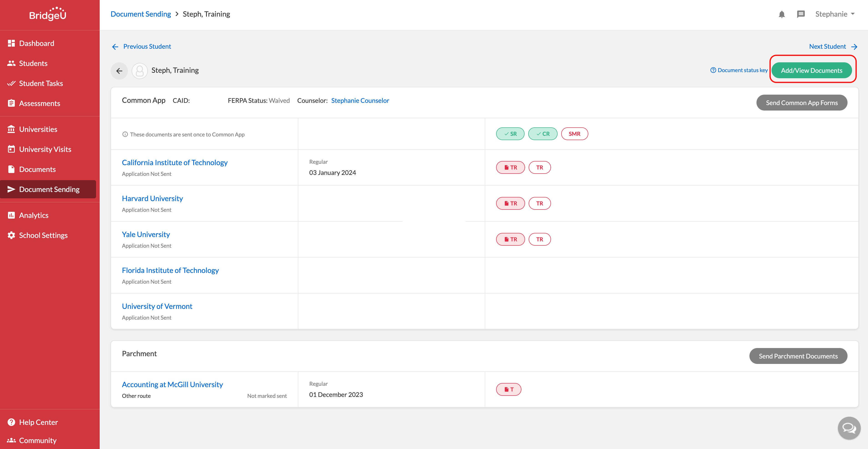Screen dimensions: 868x449
Task: Open Florida Institute of Technology link
Action: point(170,270)
